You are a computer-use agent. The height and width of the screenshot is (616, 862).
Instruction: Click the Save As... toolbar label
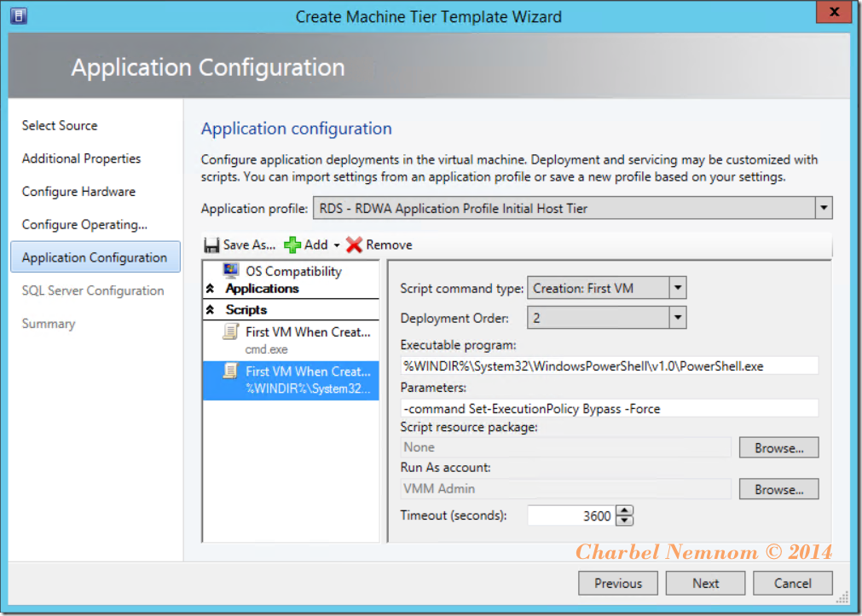click(249, 245)
